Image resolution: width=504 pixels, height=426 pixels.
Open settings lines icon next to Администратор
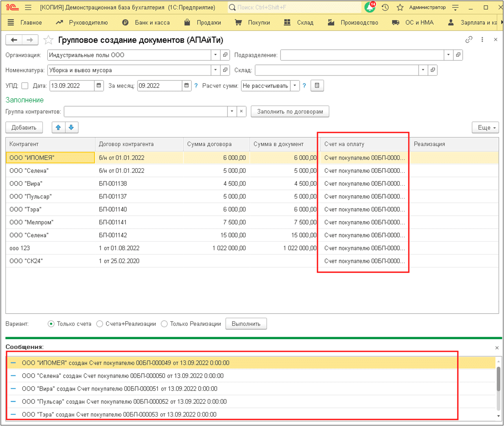tap(456, 7)
